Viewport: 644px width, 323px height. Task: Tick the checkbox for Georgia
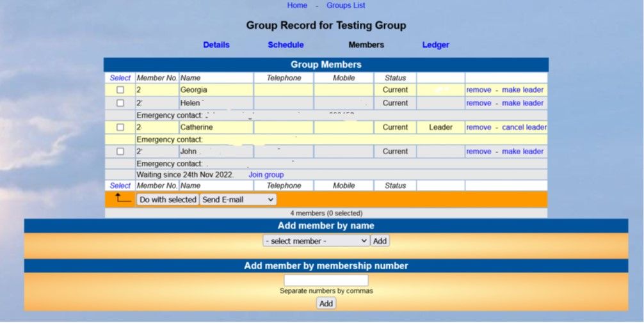[120, 90]
